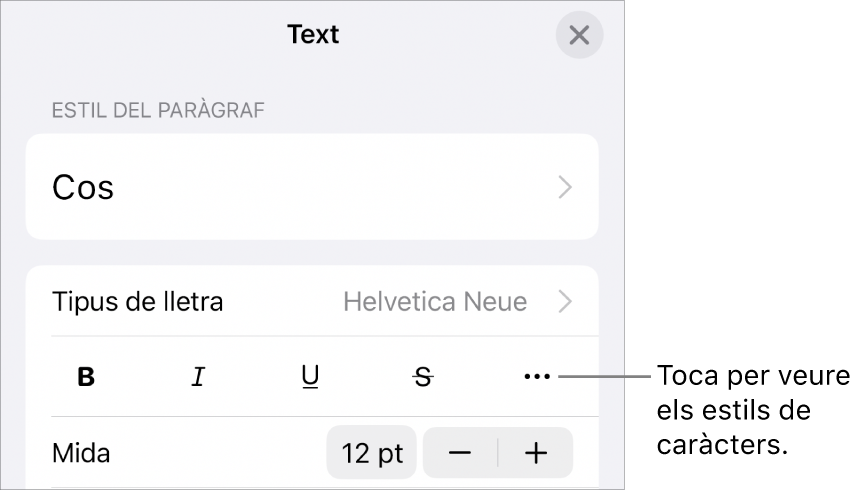862x491 pixels.
Task: Toggle underline text formatting
Action: 311,377
